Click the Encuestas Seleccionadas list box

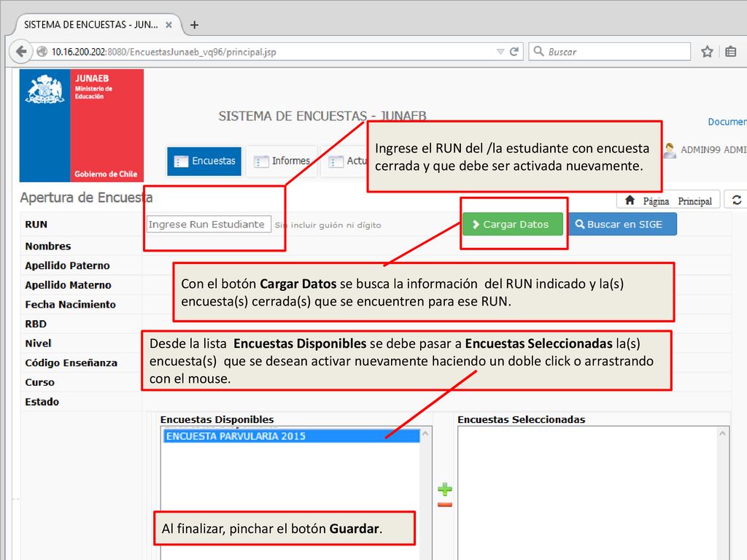pos(593,493)
